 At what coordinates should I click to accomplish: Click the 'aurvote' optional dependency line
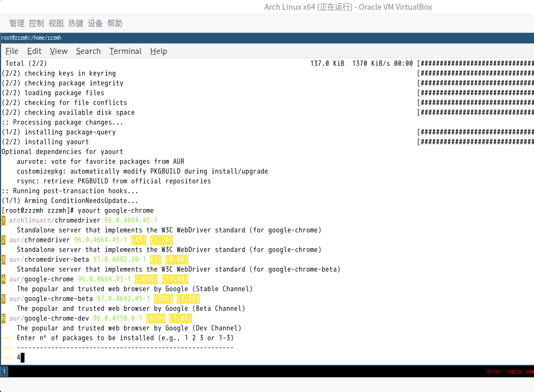(101, 162)
